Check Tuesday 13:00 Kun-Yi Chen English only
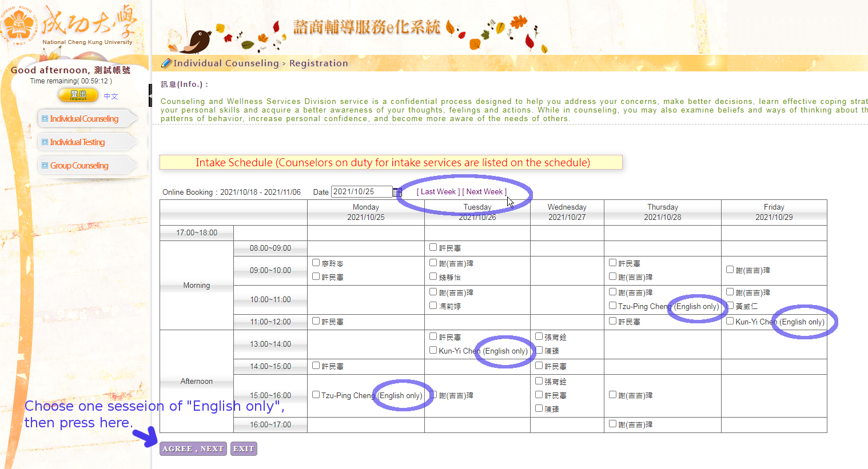The width and height of the screenshot is (868, 469). point(433,350)
